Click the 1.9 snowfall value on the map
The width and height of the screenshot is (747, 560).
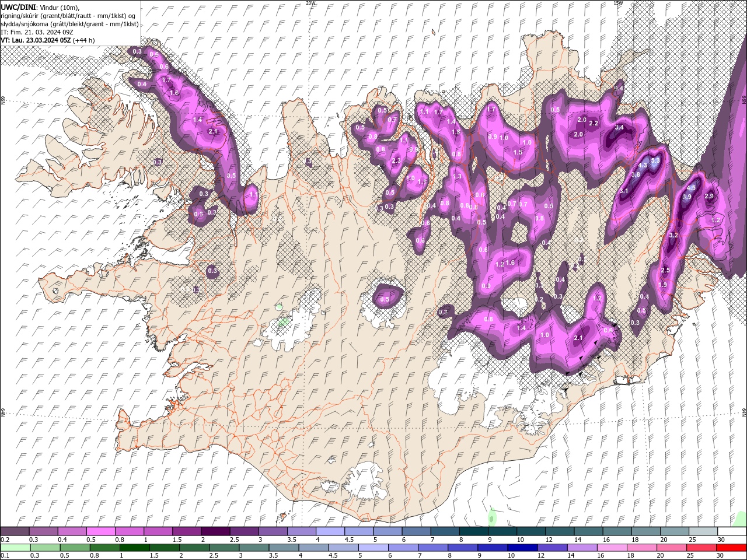(663, 285)
